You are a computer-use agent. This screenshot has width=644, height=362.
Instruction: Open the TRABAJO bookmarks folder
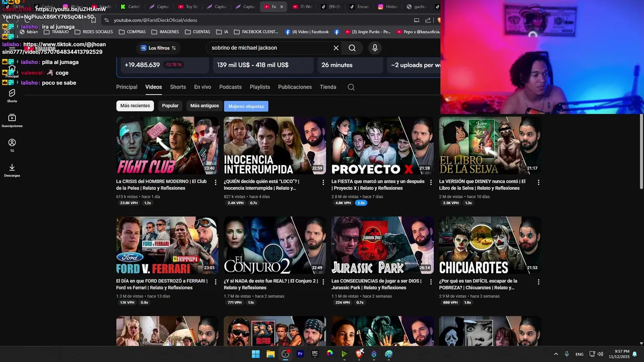point(56,32)
